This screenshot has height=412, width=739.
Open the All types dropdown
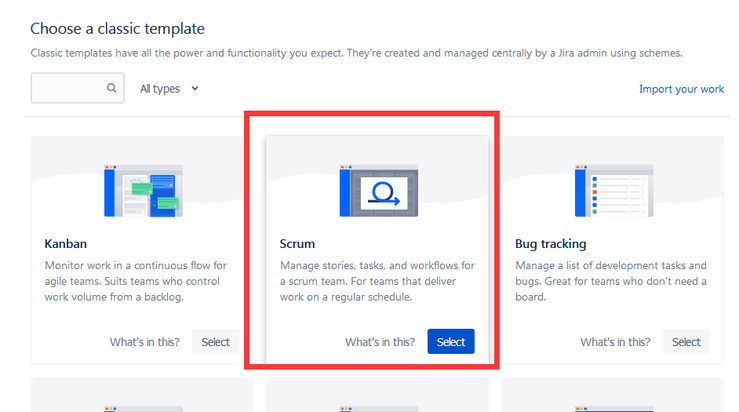pyautogui.click(x=169, y=89)
